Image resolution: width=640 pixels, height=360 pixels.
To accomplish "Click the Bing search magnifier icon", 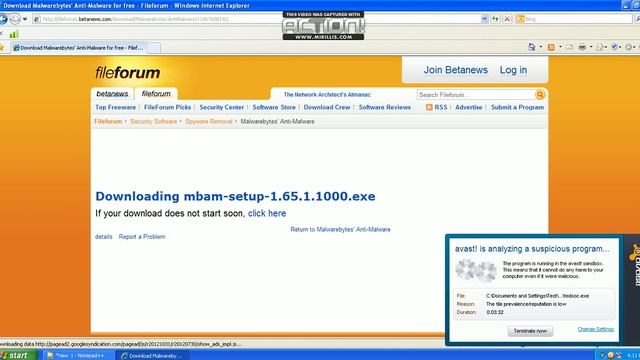I will [x=636, y=19].
